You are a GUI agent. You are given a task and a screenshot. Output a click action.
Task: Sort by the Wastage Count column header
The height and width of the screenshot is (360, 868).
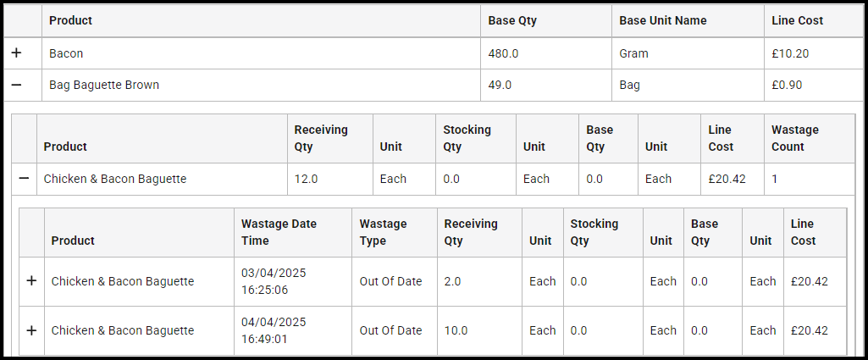pos(794,138)
